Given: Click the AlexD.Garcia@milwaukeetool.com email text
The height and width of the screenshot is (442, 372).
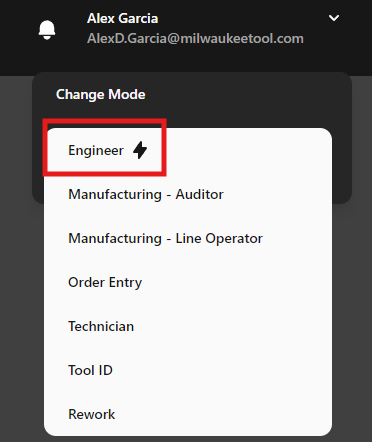Looking at the screenshot, I should pos(195,39).
